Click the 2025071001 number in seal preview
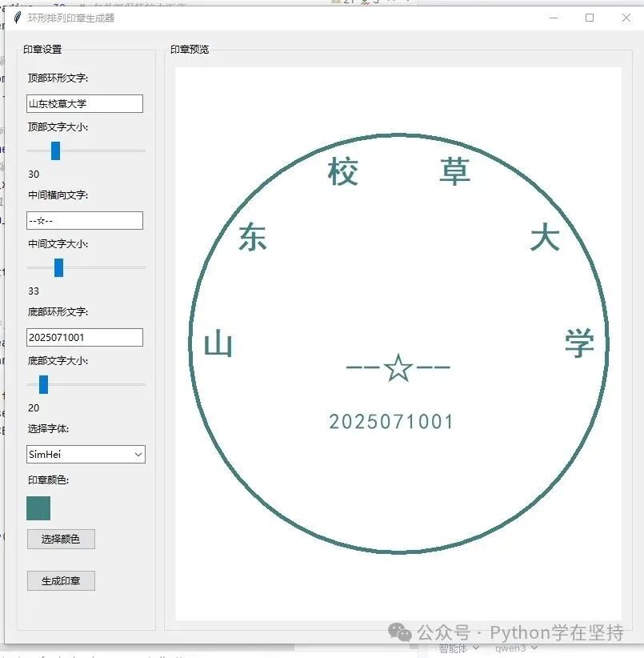 click(391, 422)
